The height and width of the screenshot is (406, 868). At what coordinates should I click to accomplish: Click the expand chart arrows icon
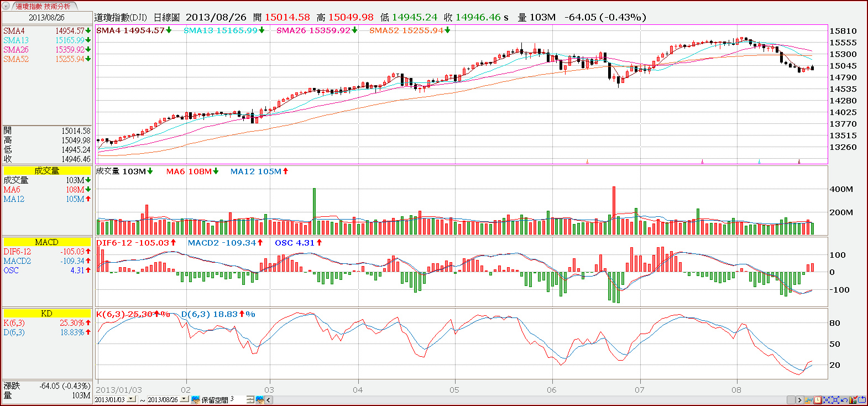tap(835, 400)
